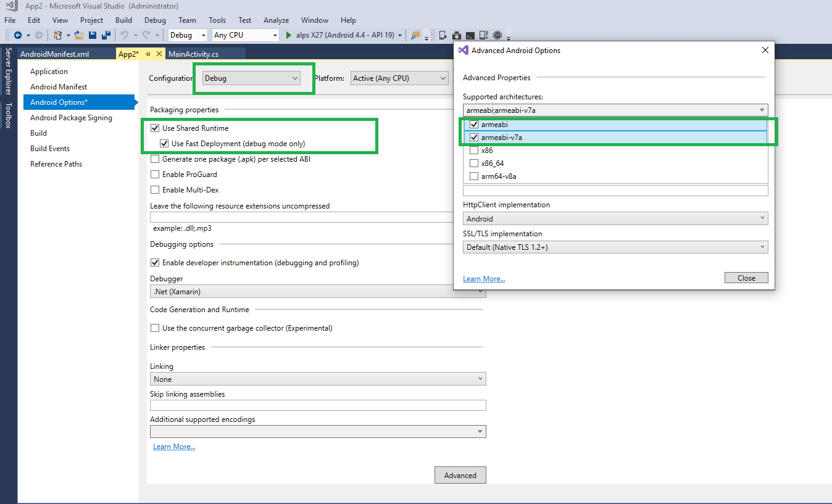Click the Undo arrow icon

tap(125, 35)
